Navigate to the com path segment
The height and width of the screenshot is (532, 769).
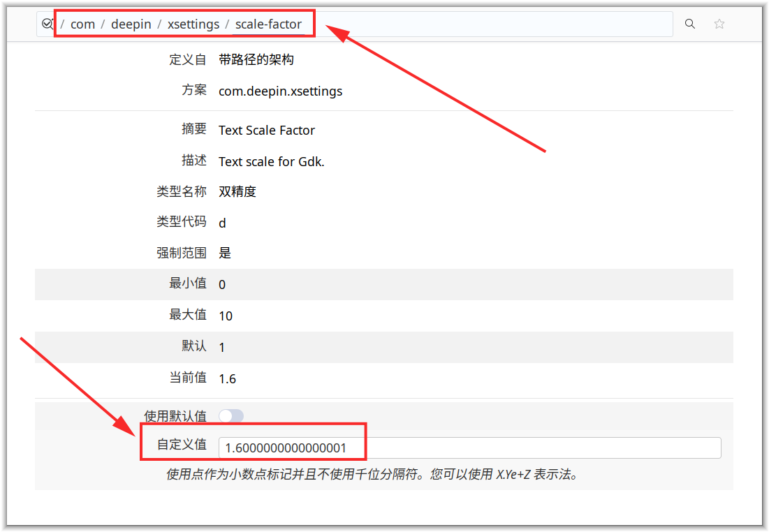(x=82, y=23)
